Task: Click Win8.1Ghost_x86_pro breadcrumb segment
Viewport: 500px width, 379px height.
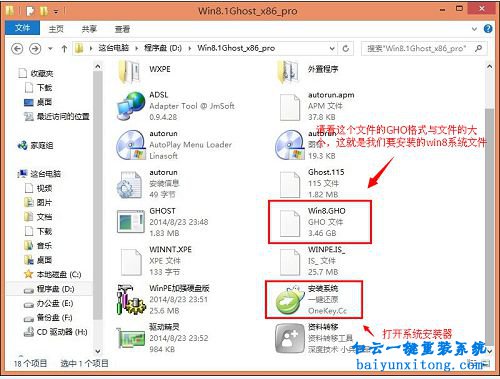Action: coord(236,48)
